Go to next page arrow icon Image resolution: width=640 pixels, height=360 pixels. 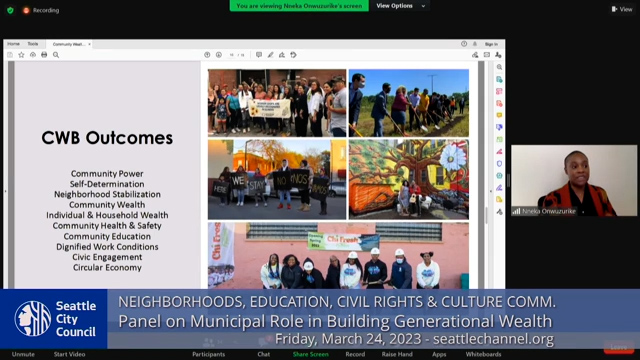(x=219, y=55)
